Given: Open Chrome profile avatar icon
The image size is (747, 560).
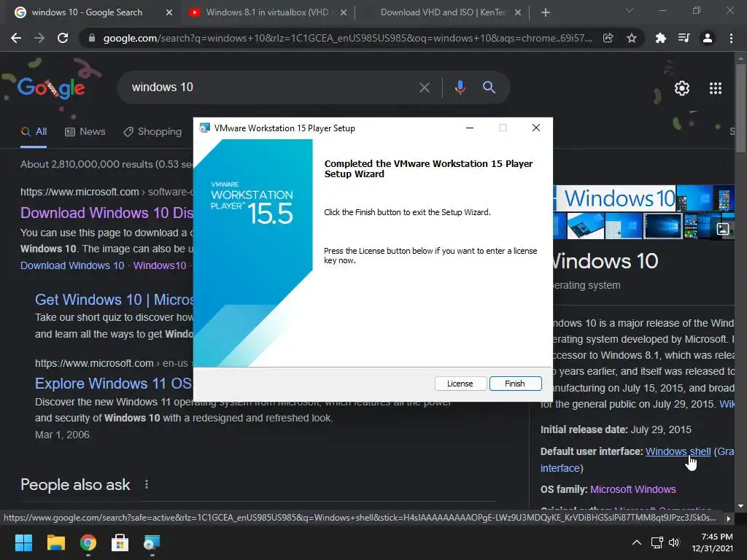Looking at the screenshot, I should 708,38.
